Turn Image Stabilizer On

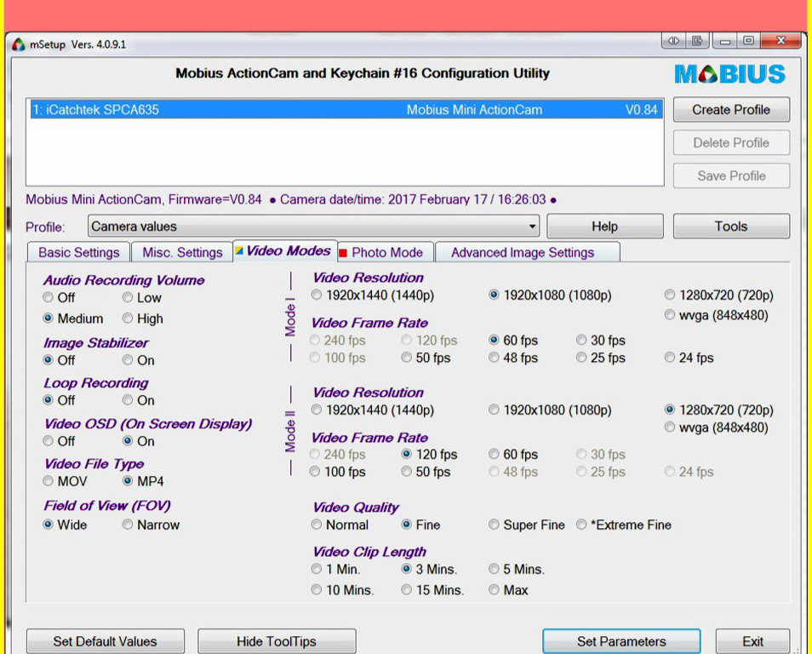click(128, 360)
